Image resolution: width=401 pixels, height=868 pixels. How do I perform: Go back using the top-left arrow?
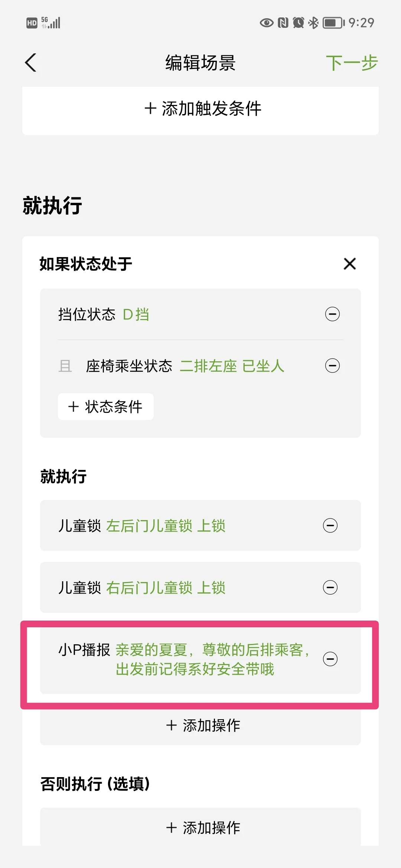(x=31, y=62)
